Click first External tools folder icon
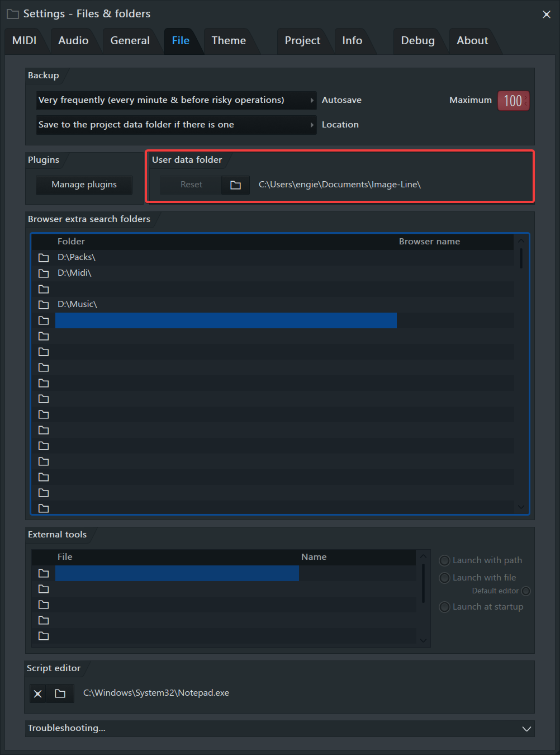Screen dimensions: 560x755 tap(44, 573)
